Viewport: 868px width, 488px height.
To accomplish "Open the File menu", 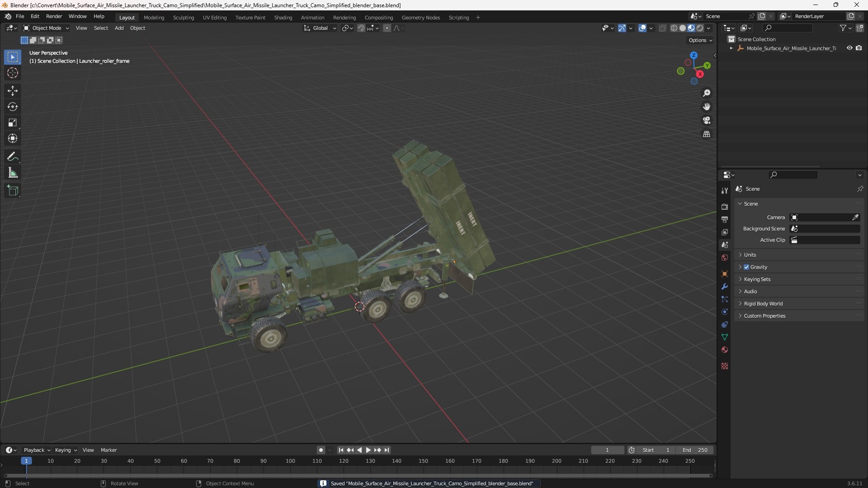I will tap(20, 16).
